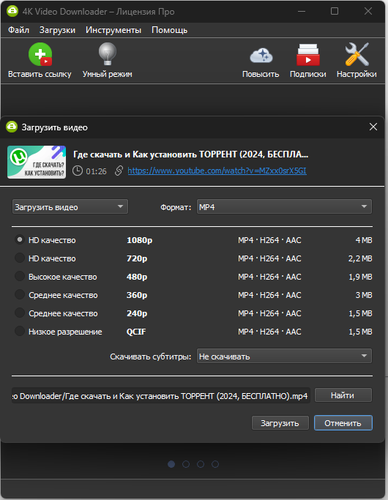Expand Скачивать субтитры dropdown
This screenshot has height=500, width=388.
click(x=284, y=356)
